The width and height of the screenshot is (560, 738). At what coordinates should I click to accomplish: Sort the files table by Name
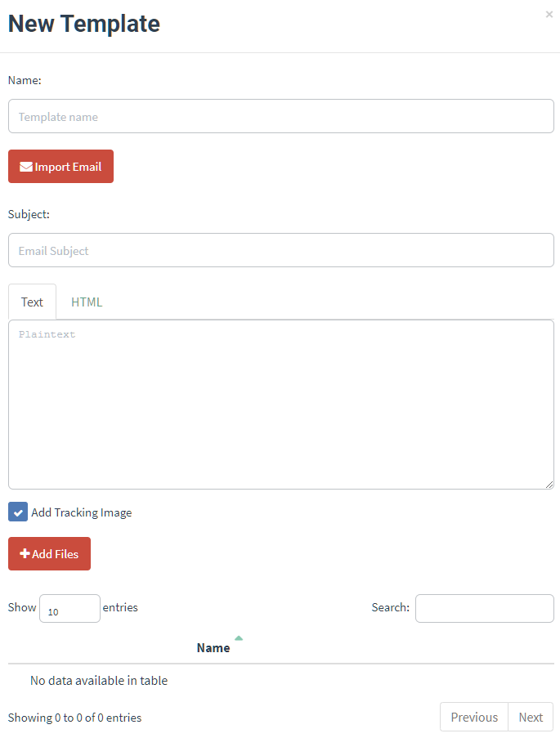pyautogui.click(x=213, y=646)
